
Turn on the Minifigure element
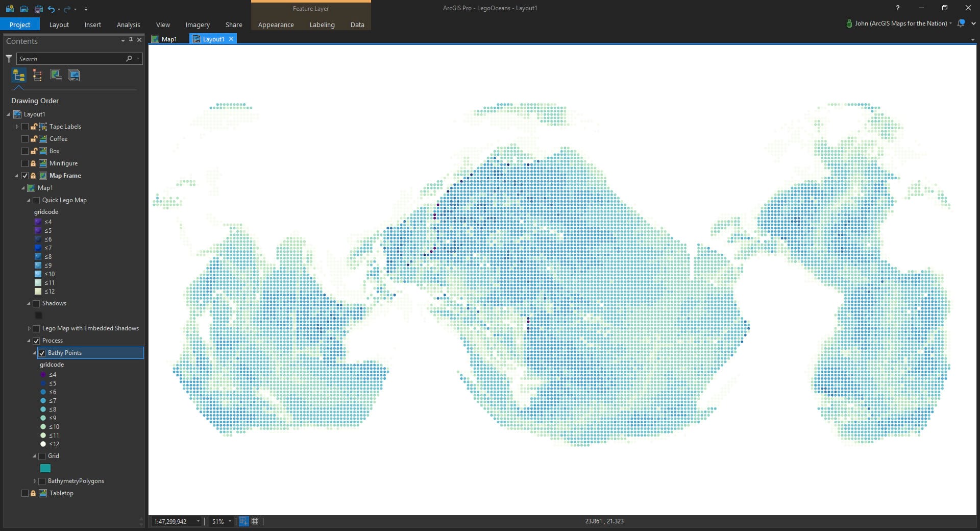pos(25,163)
